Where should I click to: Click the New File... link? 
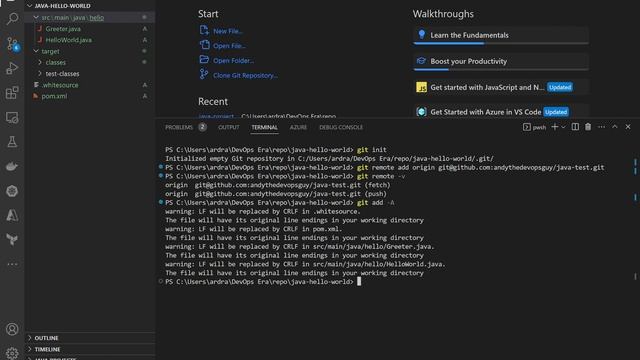pos(228,31)
